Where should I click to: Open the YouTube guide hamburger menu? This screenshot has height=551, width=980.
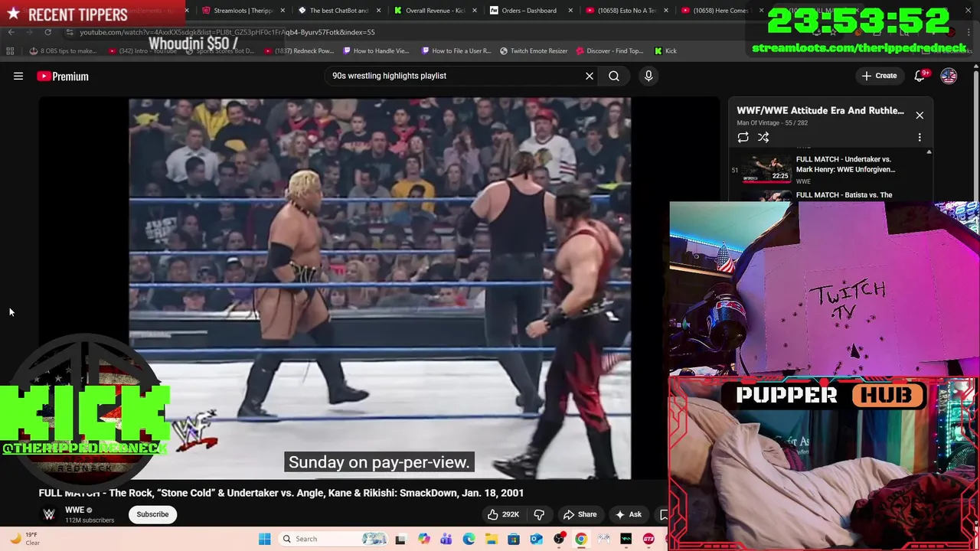pyautogui.click(x=18, y=76)
